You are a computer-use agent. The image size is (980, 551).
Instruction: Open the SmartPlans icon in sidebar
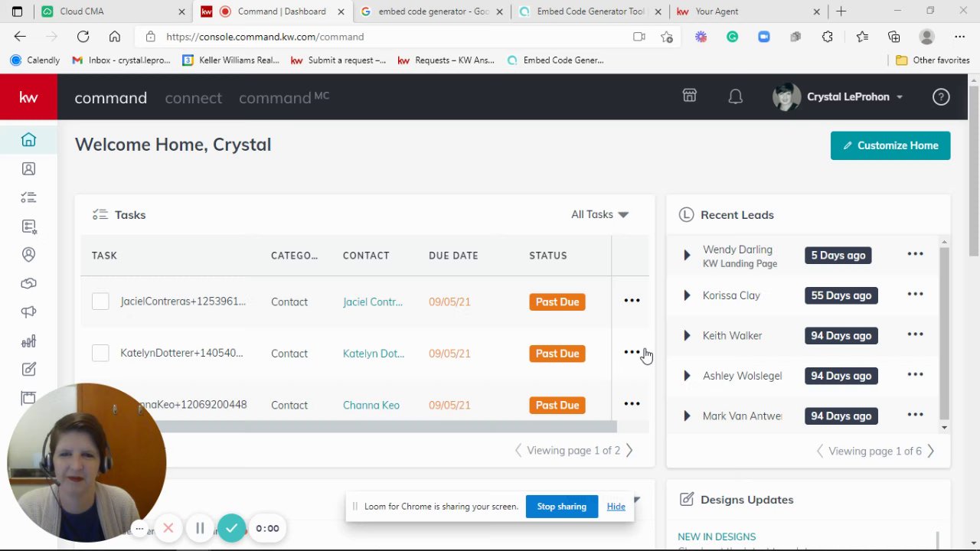coord(28,227)
